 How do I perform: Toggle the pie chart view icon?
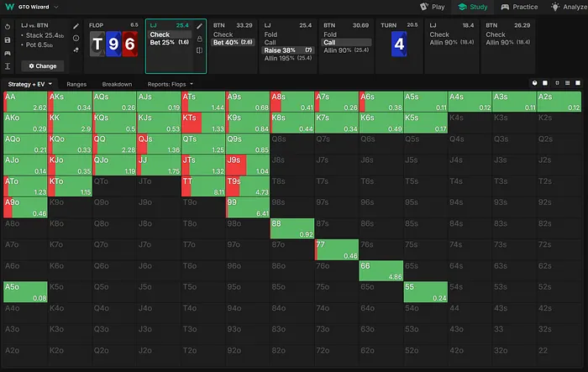pyautogui.click(x=535, y=84)
